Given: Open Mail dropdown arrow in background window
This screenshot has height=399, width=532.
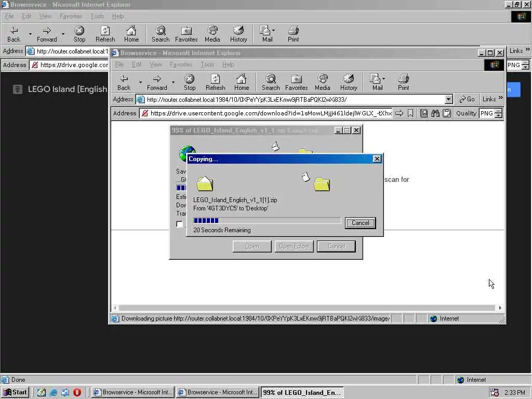Looking at the screenshot, I should coord(274,31).
